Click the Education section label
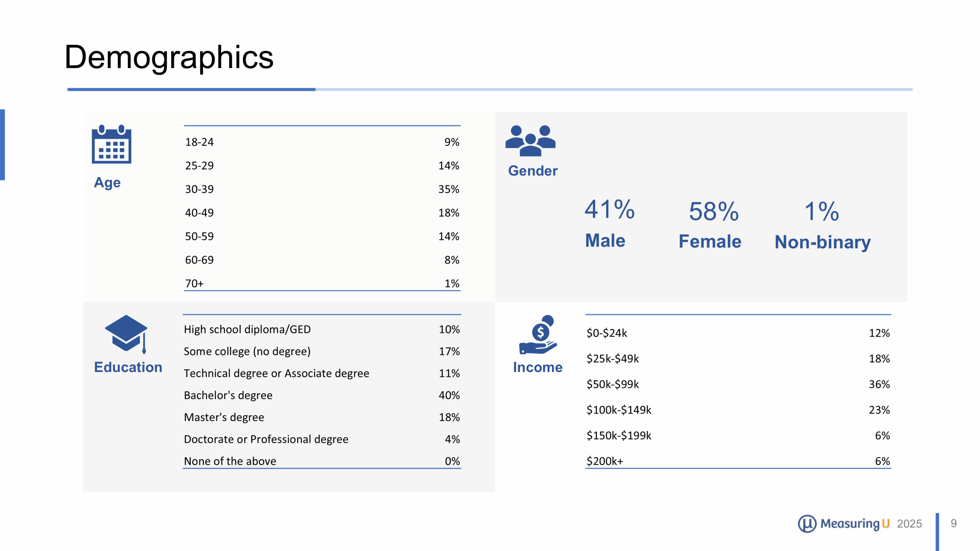This screenshot has width=980, height=551. point(128,367)
